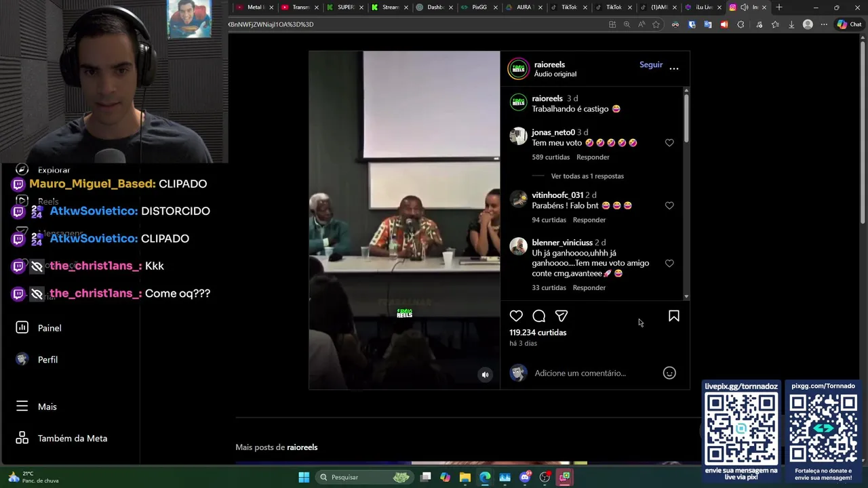Like jonas_neto0's comment
Viewport: 868px width, 488px height.
(669, 143)
